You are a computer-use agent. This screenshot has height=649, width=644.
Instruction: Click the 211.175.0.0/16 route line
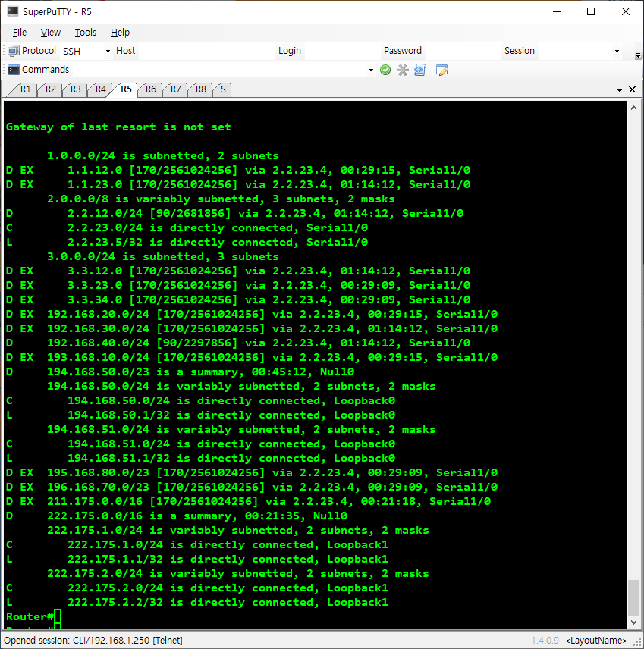[x=249, y=502]
